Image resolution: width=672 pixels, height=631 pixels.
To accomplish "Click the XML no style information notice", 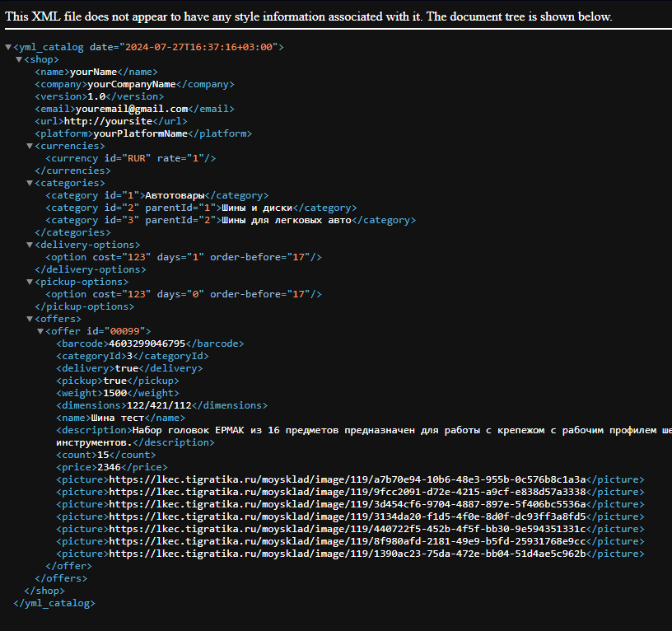I will click(309, 16).
